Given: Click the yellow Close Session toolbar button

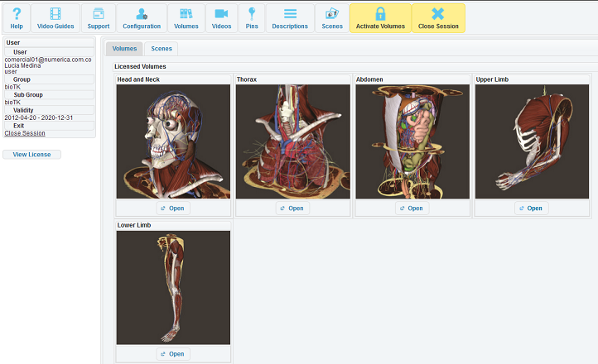Looking at the screenshot, I should click(438, 18).
